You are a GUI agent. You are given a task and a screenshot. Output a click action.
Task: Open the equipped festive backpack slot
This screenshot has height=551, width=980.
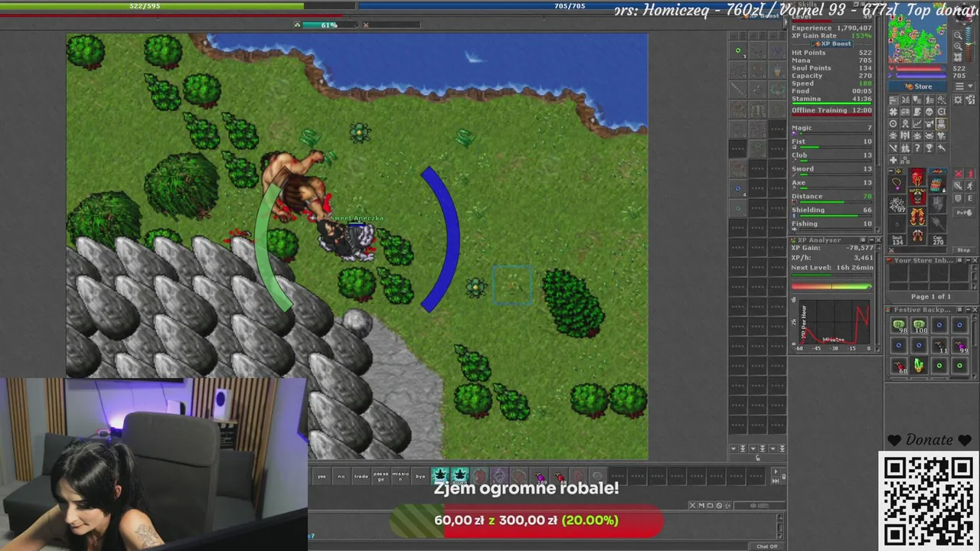pyautogui.click(x=937, y=184)
